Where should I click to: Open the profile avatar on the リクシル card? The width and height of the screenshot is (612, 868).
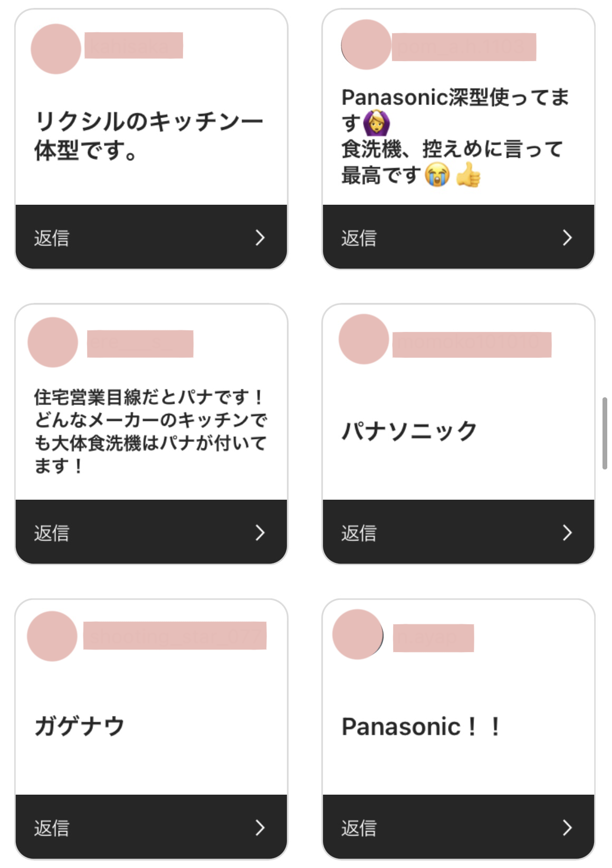point(56,49)
